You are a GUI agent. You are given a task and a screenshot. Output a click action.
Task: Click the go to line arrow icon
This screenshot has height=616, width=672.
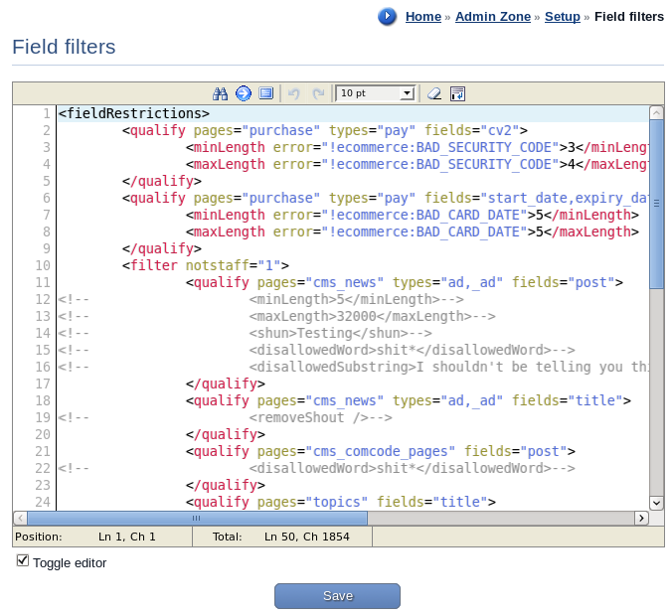click(244, 93)
